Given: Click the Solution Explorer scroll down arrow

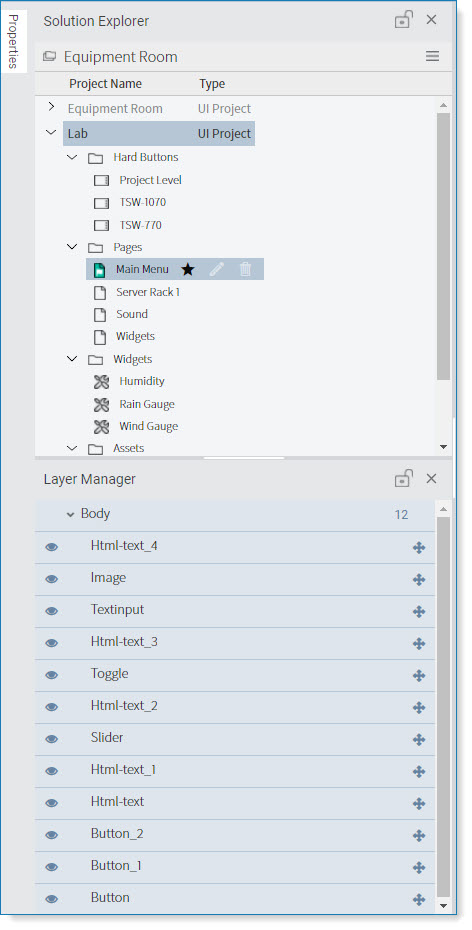Looking at the screenshot, I should [443, 447].
